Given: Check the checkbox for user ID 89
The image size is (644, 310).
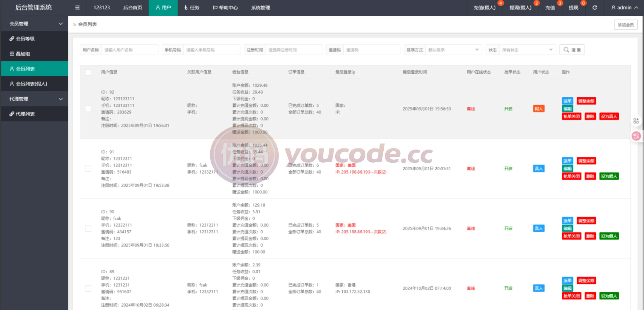Looking at the screenshot, I should click(x=88, y=288).
